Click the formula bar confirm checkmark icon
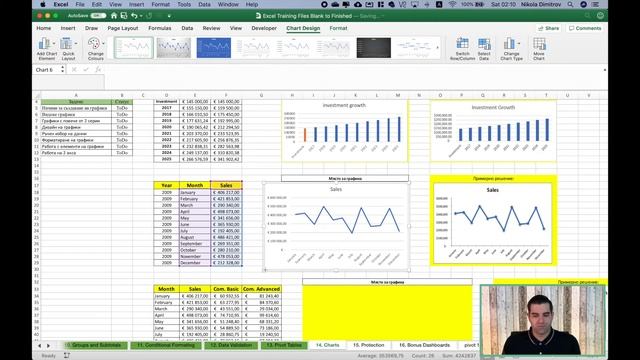Image resolution: width=640 pixels, height=360 pixels. 86,70
